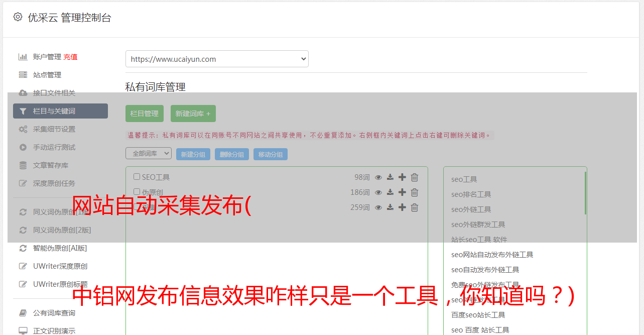Preview words in SEO工具 library (eye icon)
Viewport: 644px width, 335px height.
[x=378, y=177]
